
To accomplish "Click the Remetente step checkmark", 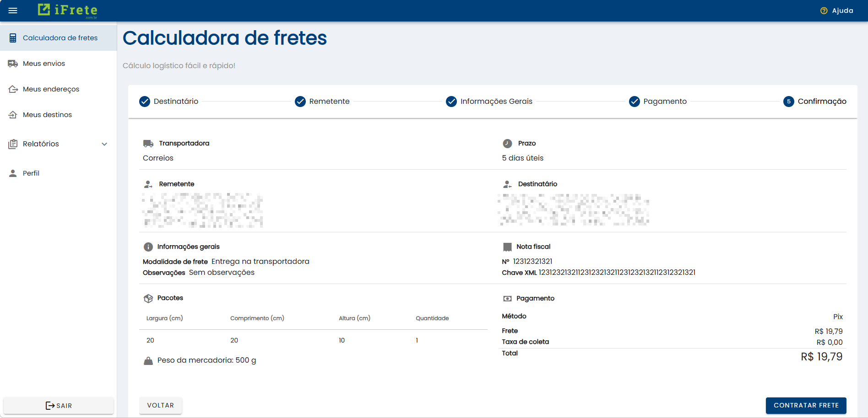I will [x=300, y=102].
